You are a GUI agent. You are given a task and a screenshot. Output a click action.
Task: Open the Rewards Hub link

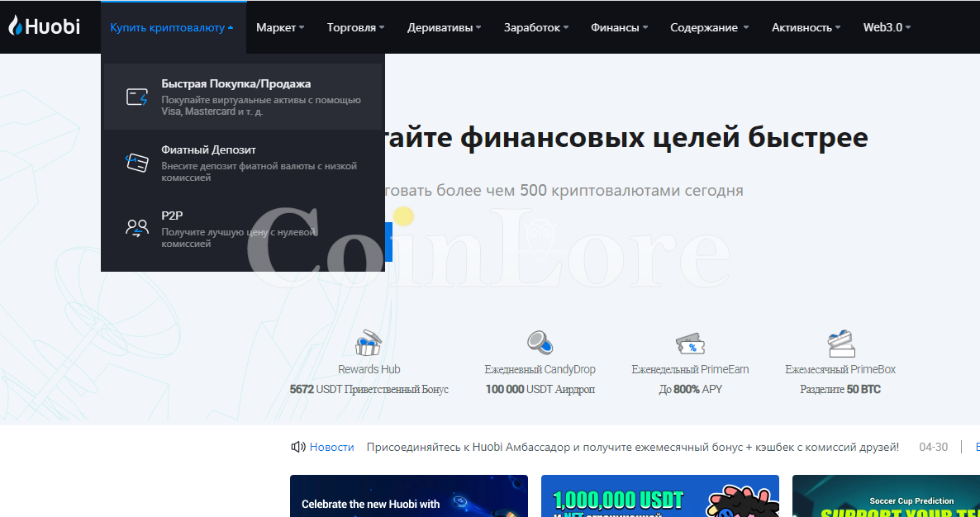pyautogui.click(x=369, y=370)
